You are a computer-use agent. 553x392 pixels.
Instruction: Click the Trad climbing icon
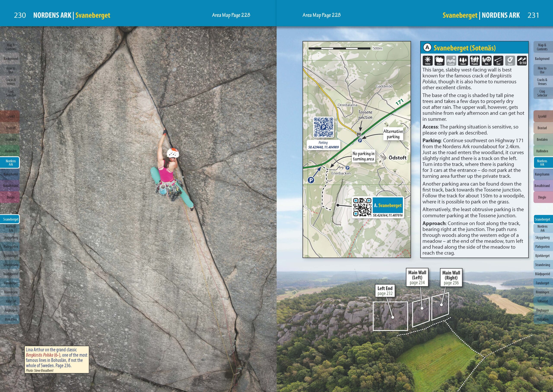click(498, 60)
